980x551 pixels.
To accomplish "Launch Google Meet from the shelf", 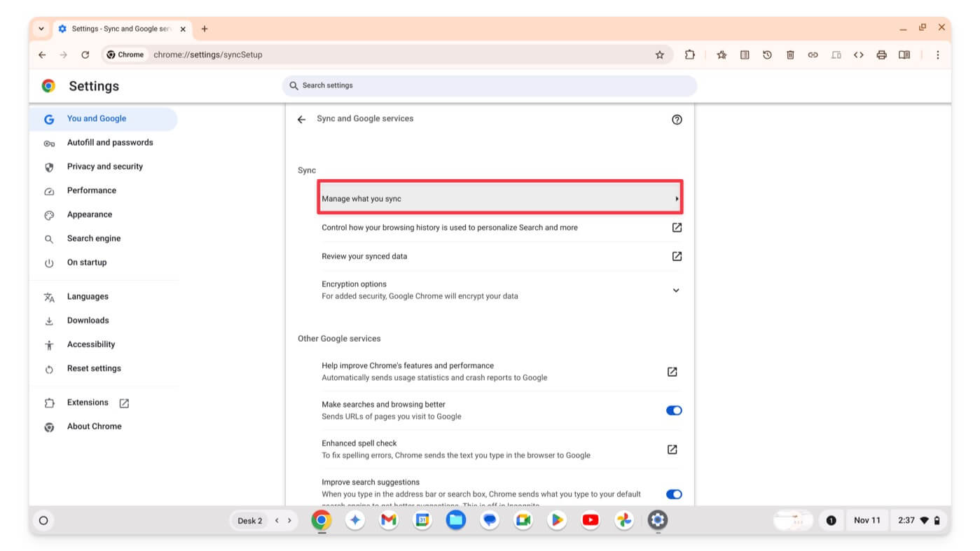I will pos(523,520).
